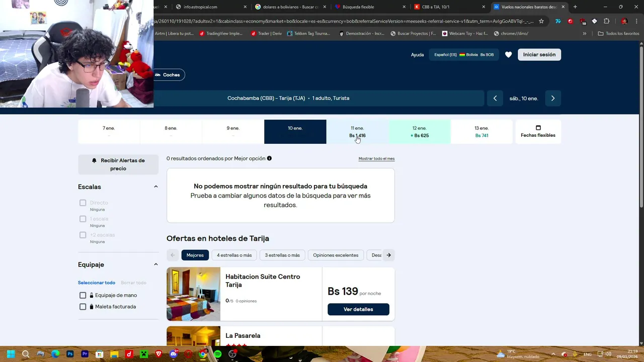The image size is (644, 362).
Task: Click the microphone icon in system tray
Action: [x=575, y=354]
